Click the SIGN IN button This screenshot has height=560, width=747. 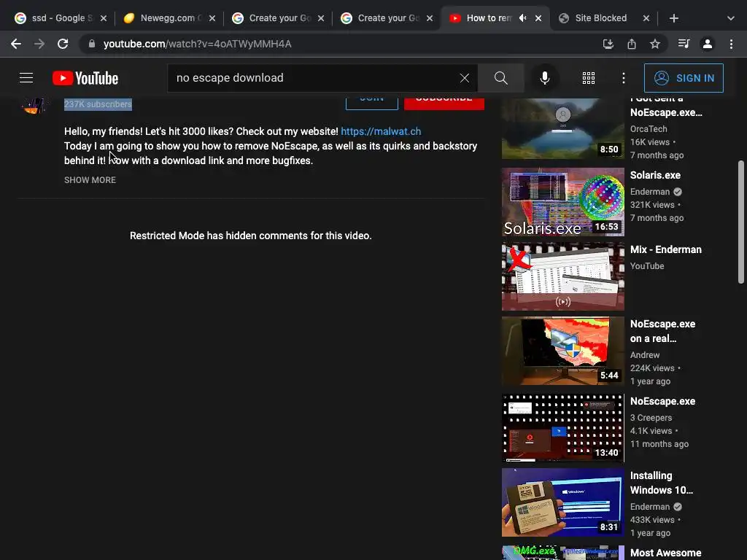point(684,77)
